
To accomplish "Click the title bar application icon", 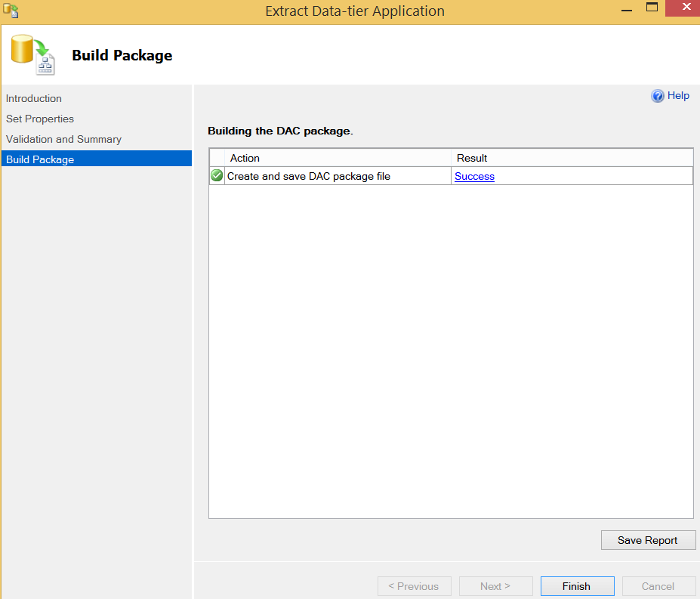I will pos(11,11).
